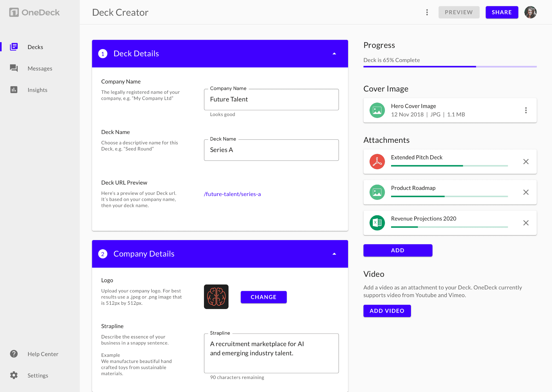Open Help Center from the sidebar
Image resolution: width=552 pixels, height=392 pixels.
43,354
